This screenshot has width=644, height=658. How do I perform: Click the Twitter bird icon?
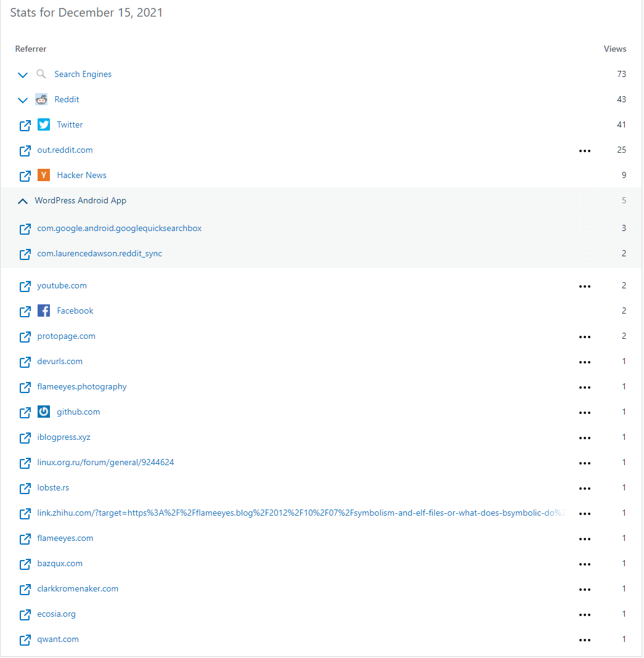(43, 124)
